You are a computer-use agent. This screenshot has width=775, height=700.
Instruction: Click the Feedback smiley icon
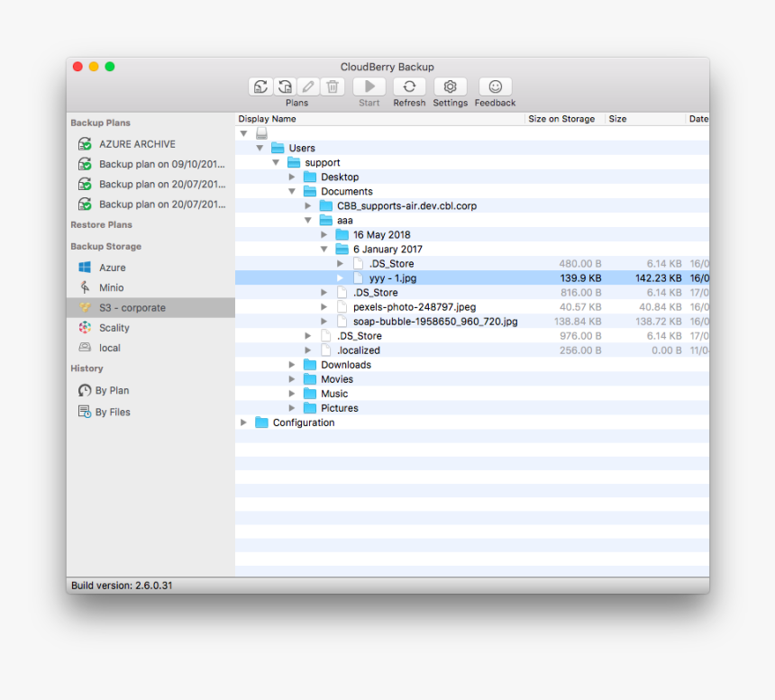pos(494,86)
